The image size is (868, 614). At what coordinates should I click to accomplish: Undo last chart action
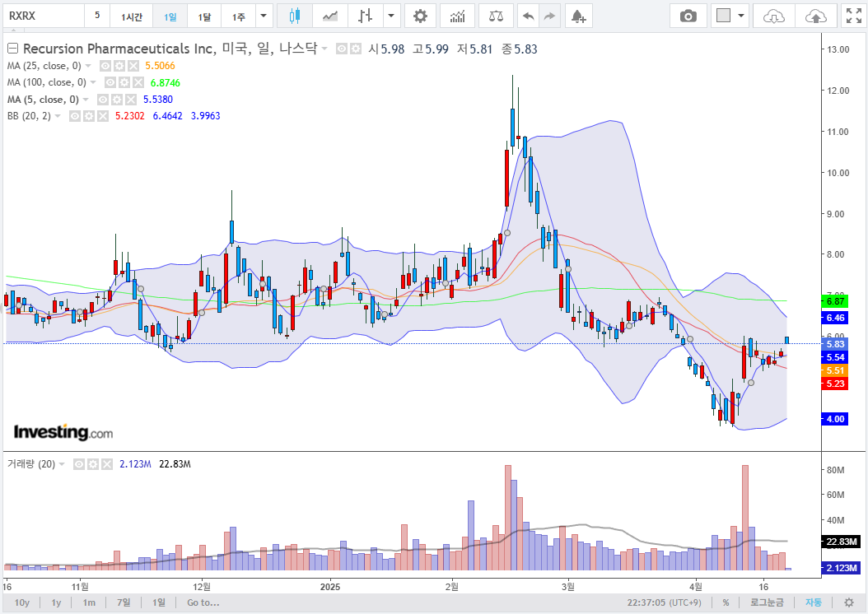coord(529,16)
